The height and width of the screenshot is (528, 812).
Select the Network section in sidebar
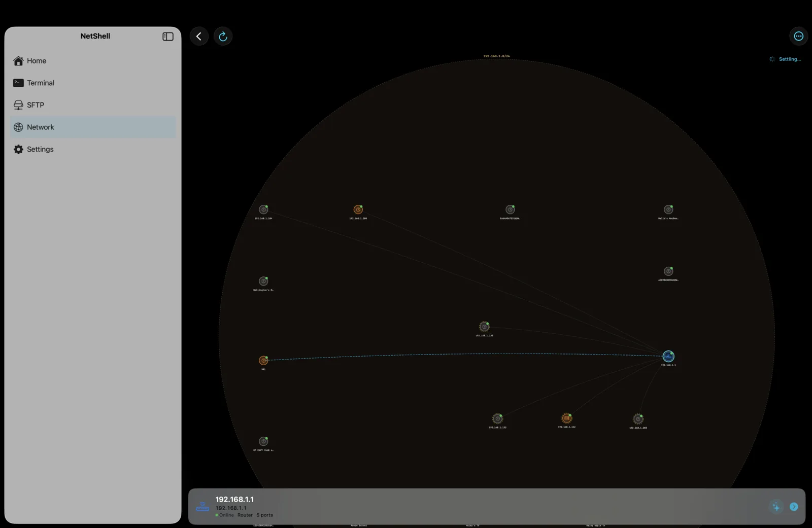93,127
